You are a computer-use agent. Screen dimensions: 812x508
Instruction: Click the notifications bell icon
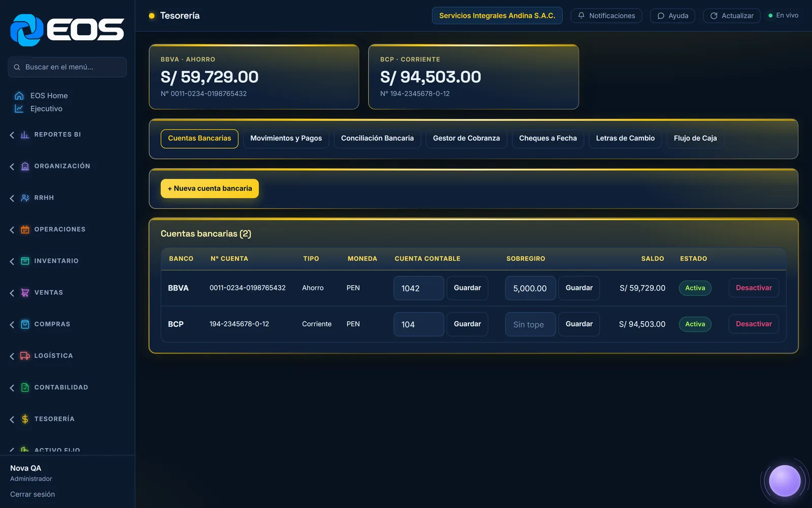click(x=582, y=16)
